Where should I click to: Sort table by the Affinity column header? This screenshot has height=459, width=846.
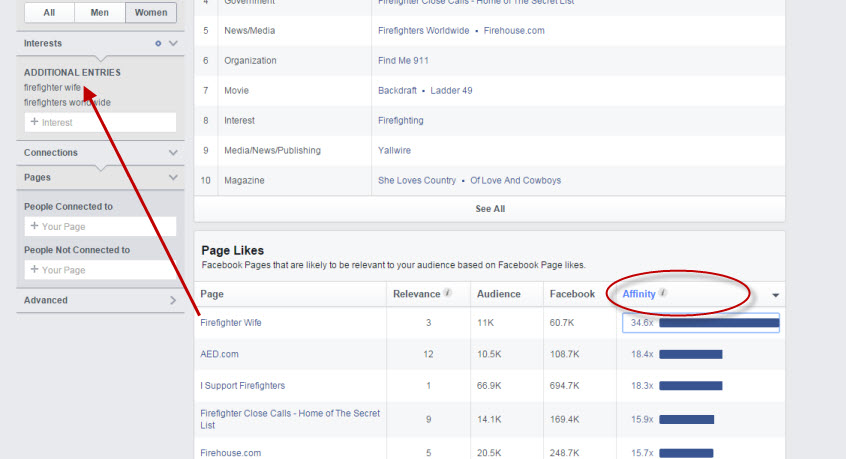(639, 294)
